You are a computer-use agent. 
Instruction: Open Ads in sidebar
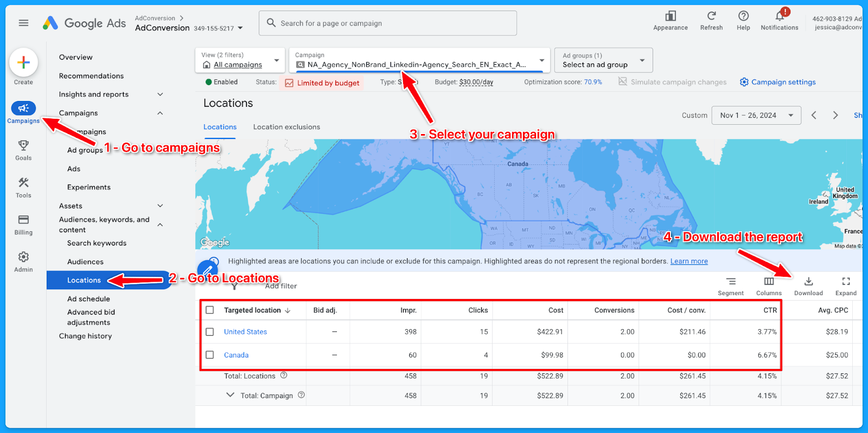coord(74,169)
